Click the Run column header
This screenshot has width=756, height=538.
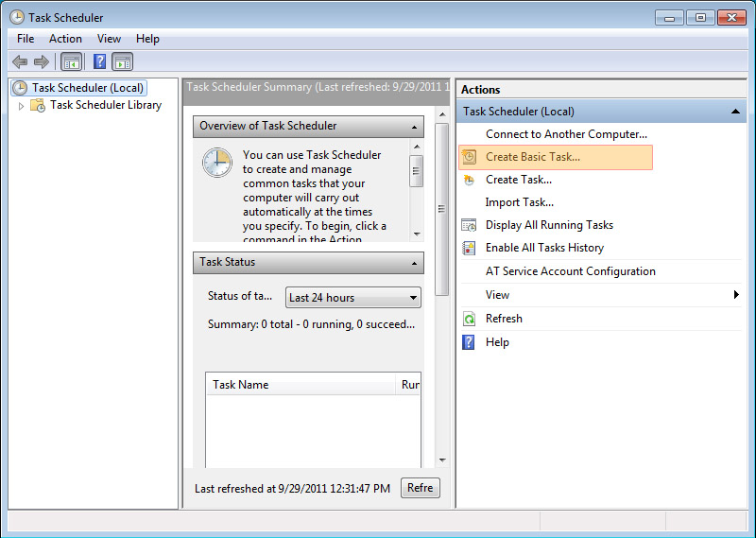[x=408, y=385]
